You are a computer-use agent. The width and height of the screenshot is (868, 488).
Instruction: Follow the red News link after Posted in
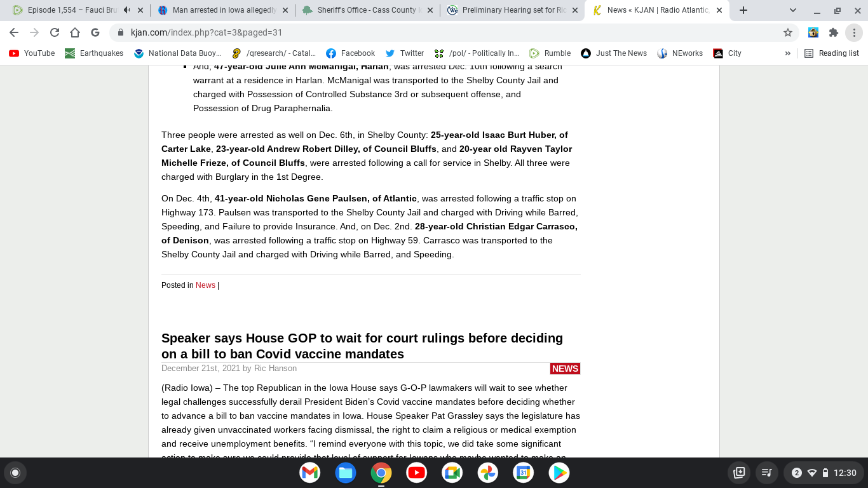coord(205,285)
